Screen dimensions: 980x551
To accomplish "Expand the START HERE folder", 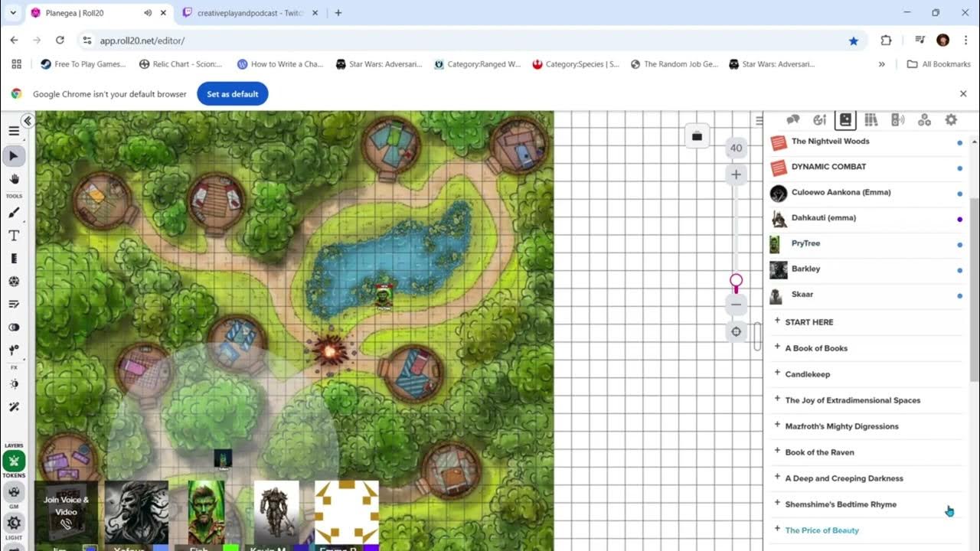I will [x=777, y=321].
